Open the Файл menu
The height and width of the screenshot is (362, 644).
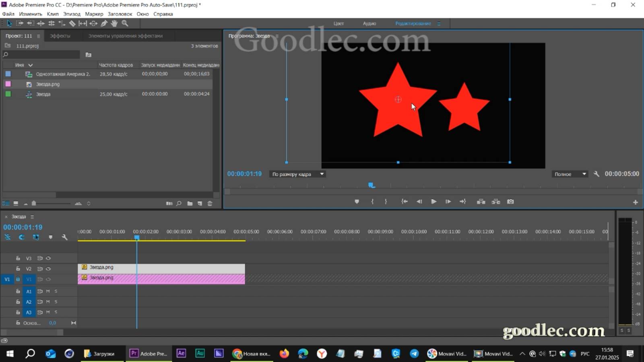click(x=8, y=14)
